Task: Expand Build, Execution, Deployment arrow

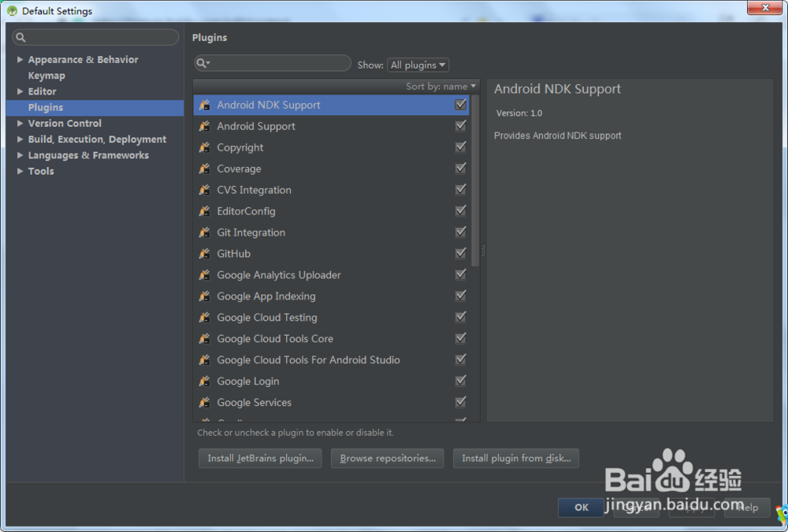Action: [20, 140]
